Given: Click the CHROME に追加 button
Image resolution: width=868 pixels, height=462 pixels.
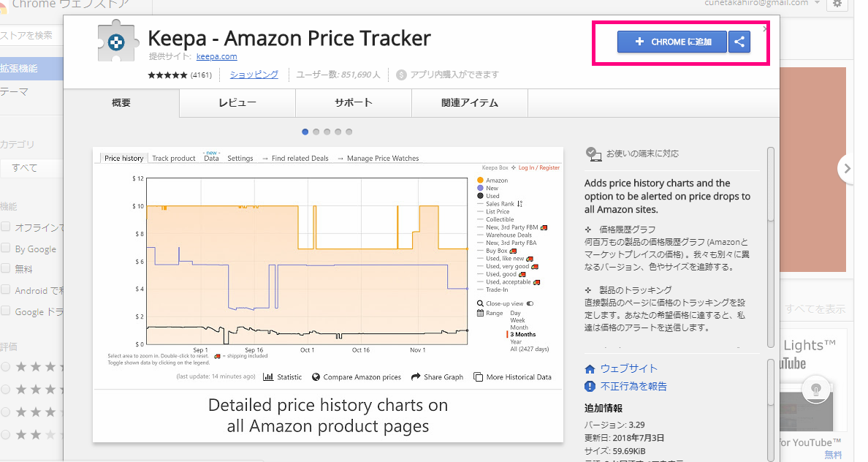Looking at the screenshot, I should click(672, 42).
